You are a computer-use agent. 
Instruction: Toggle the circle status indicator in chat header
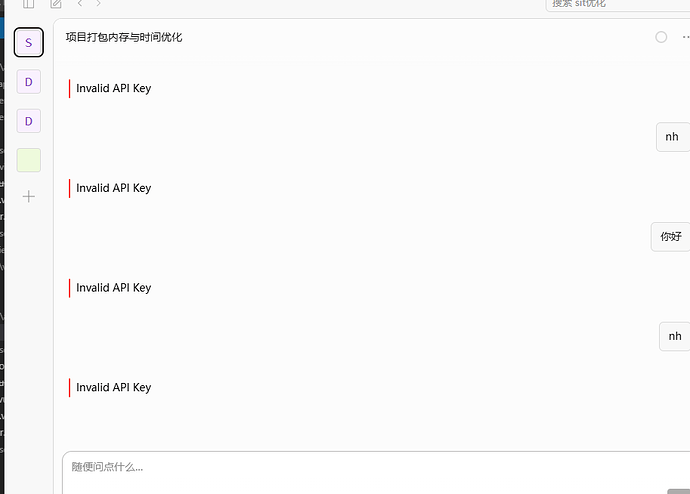661,37
